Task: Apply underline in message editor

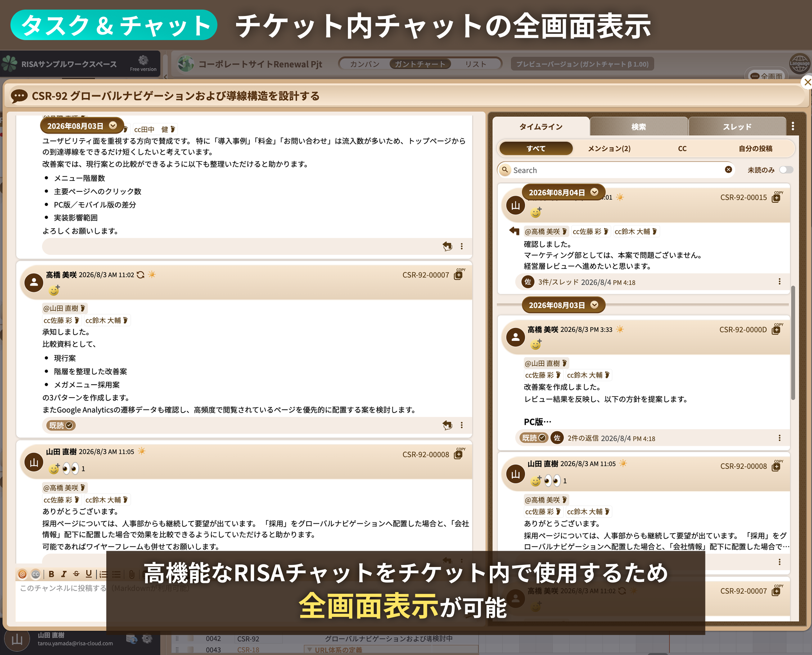Action: coord(89,574)
